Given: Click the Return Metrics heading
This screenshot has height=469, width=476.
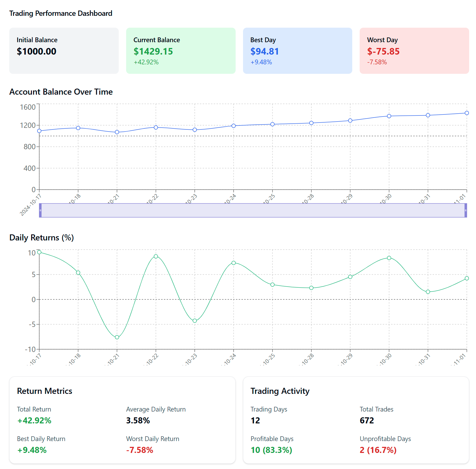Looking at the screenshot, I should coord(45,391).
